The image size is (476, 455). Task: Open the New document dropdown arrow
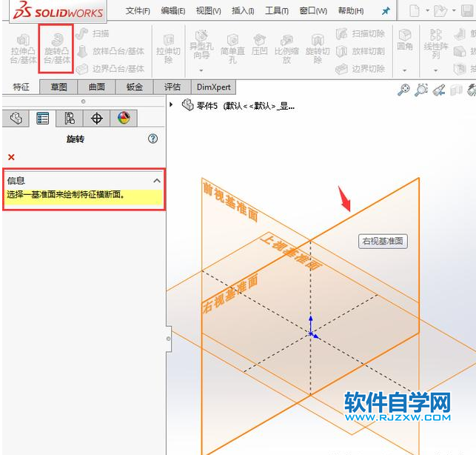pos(427,10)
